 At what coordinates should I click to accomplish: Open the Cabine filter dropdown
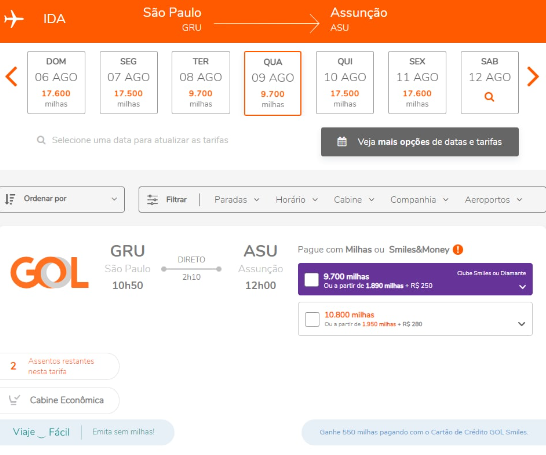point(354,200)
